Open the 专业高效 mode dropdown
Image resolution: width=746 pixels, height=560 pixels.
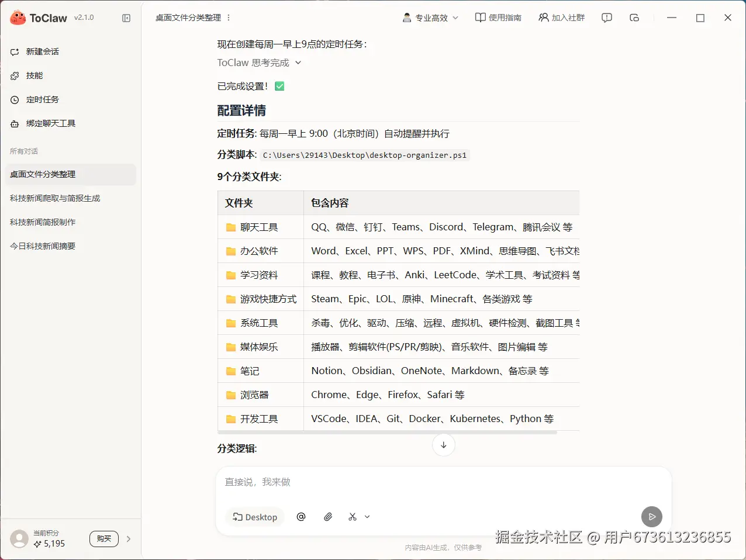pos(430,18)
